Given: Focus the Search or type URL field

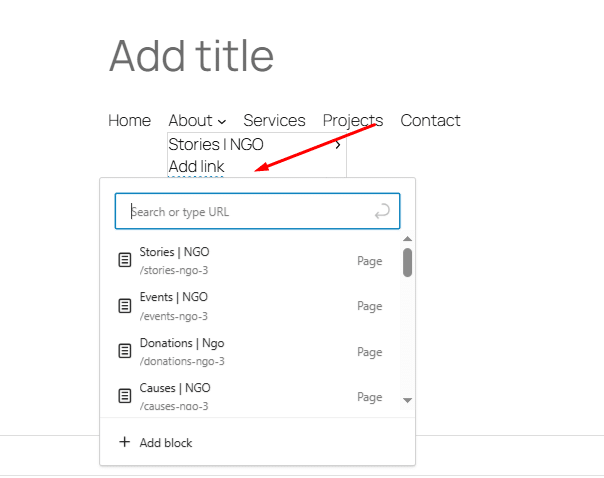Looking at the screenshot, I should [x=257, y=211].
